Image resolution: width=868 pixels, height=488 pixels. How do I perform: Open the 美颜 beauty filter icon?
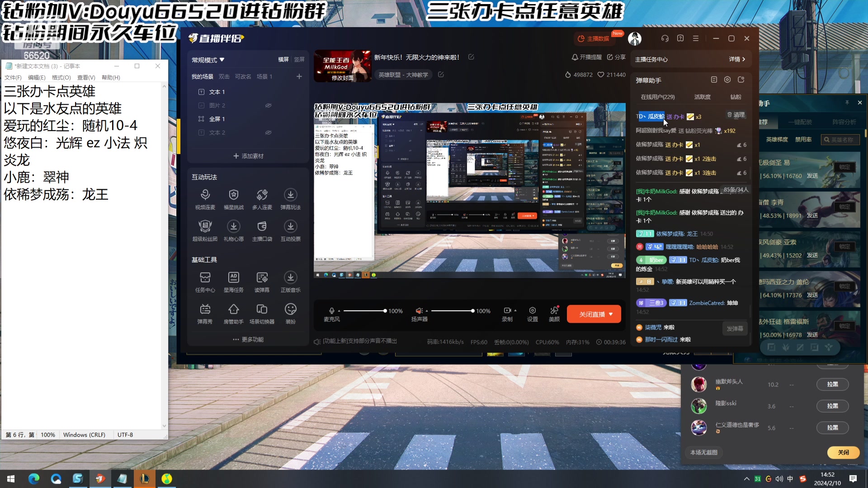554,310
